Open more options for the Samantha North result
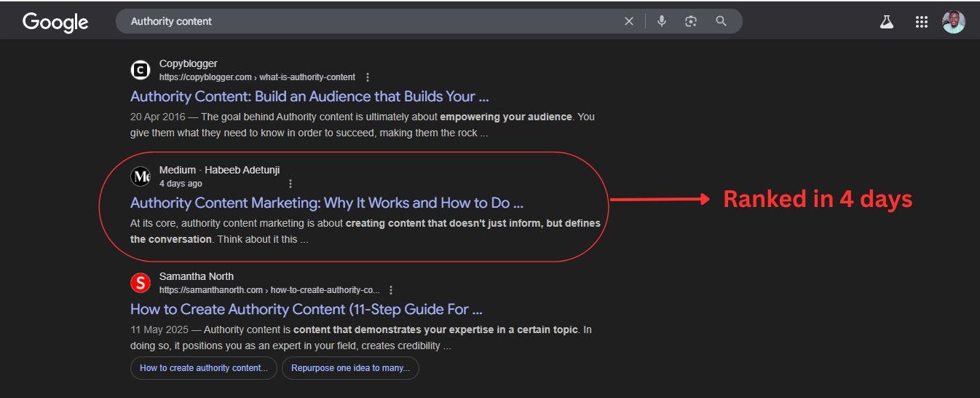 tap(392, 290)
